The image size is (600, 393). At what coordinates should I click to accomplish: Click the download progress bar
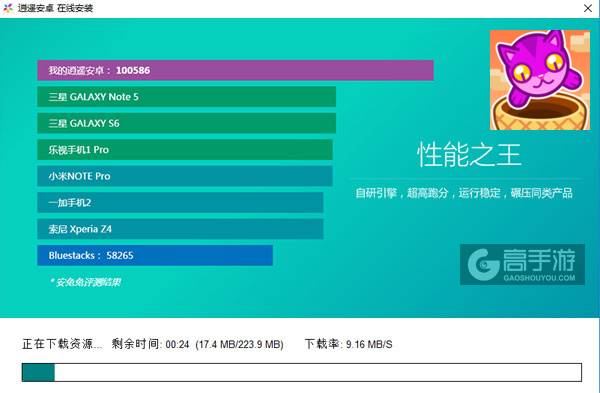tap(302, 373)
